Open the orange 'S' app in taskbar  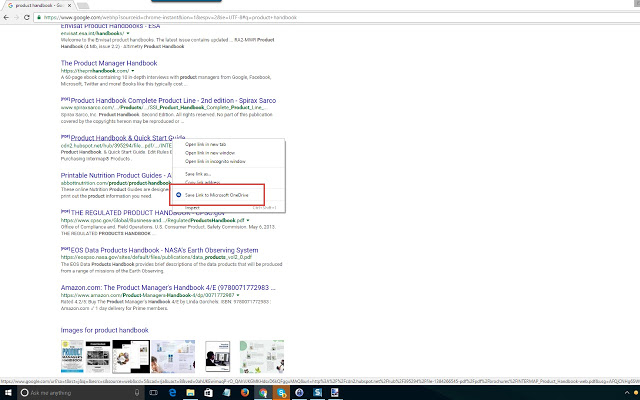(x=281, y=393)
